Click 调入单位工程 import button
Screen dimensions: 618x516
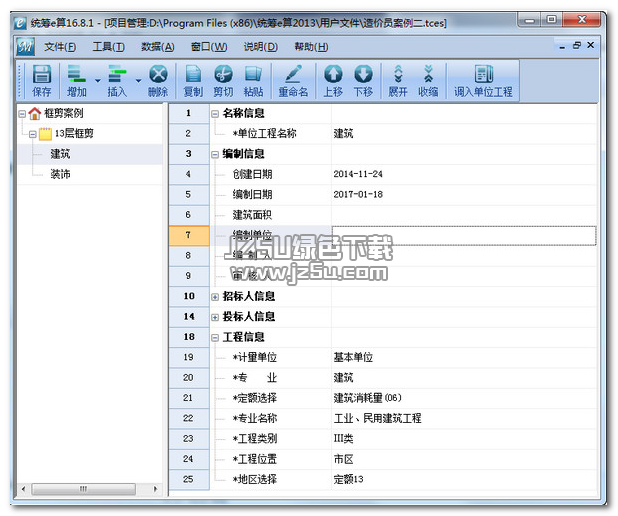(483, 80)
